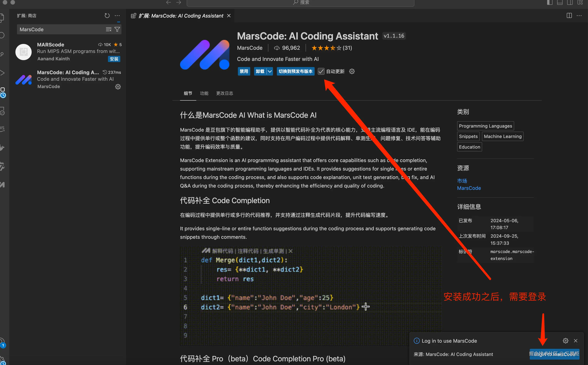The image size is (588, 365).
Task: Click the 禁用 button
Action: [x=244, y=71]
